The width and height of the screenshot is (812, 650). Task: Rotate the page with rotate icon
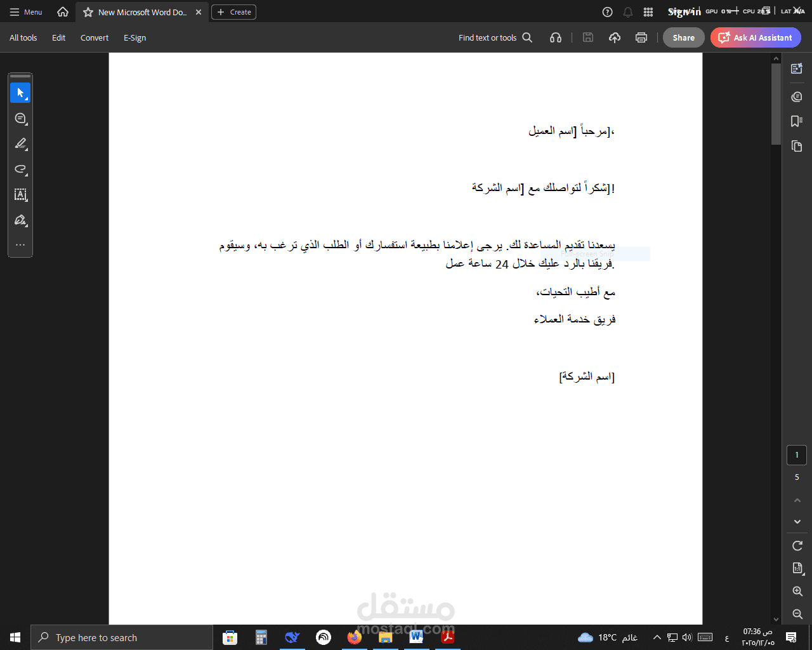pos(797,546)
